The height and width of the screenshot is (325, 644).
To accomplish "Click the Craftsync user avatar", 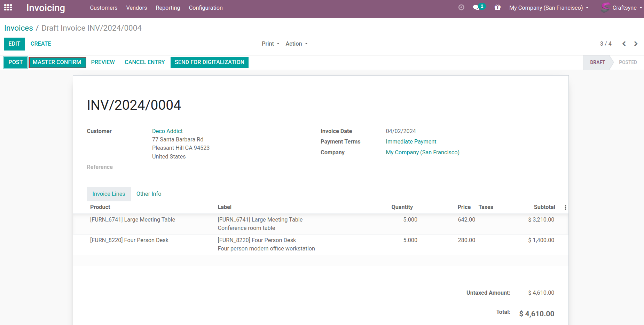I will click(605, 7).
